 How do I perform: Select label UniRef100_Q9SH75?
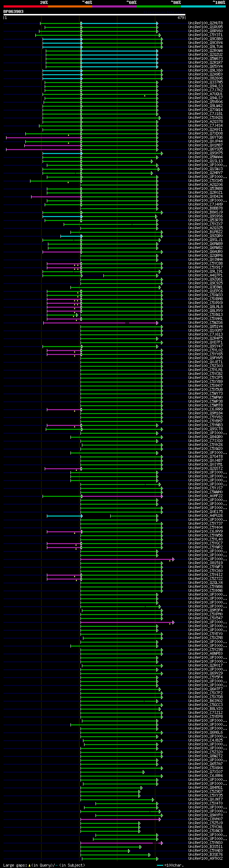[205, 153]
